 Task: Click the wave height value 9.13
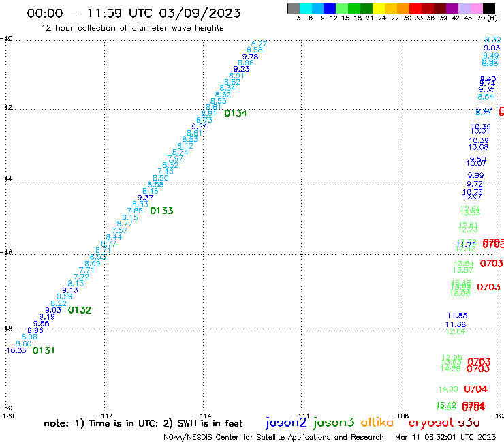[70, 290]
